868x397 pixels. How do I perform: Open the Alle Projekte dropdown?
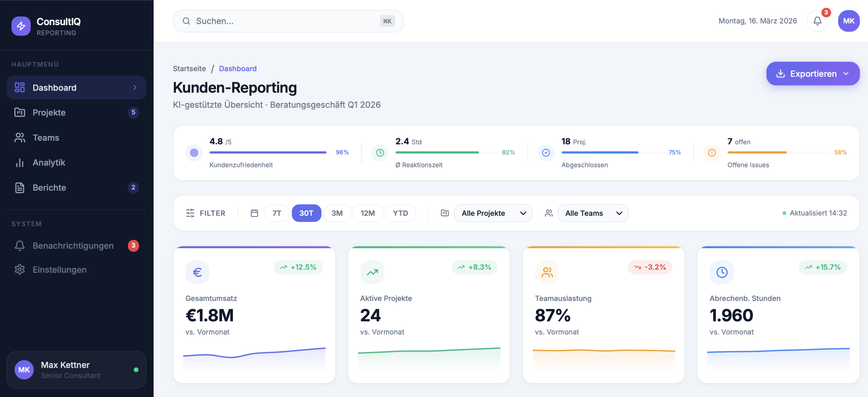click(493, 213)
